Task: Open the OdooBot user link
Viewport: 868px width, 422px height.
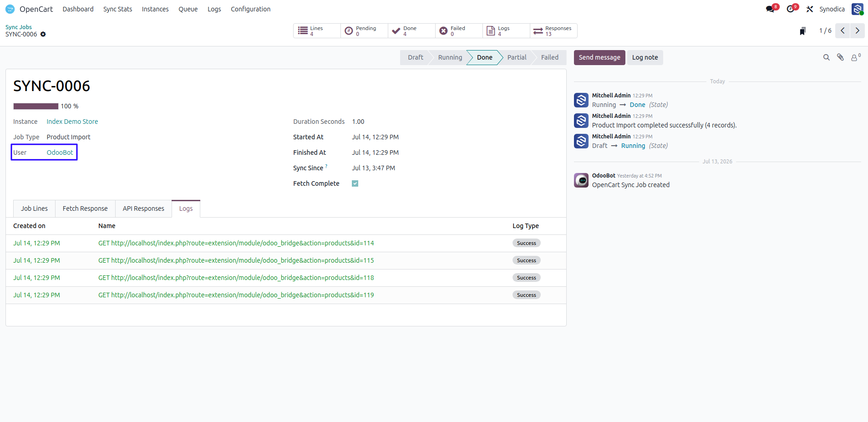Action: (x=60, y=153)
